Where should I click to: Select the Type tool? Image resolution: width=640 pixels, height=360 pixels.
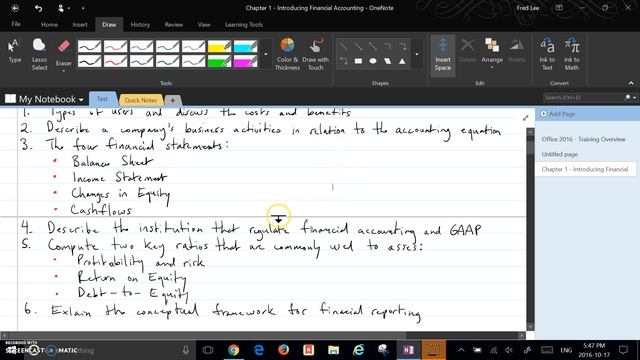[14, 51]
